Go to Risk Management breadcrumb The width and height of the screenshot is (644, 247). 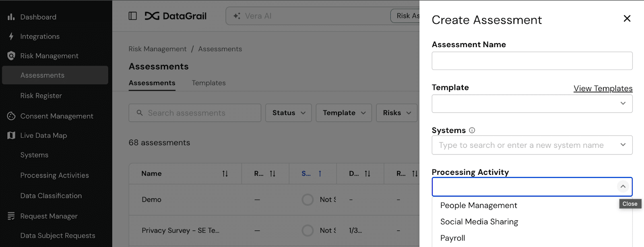(157, 49)
